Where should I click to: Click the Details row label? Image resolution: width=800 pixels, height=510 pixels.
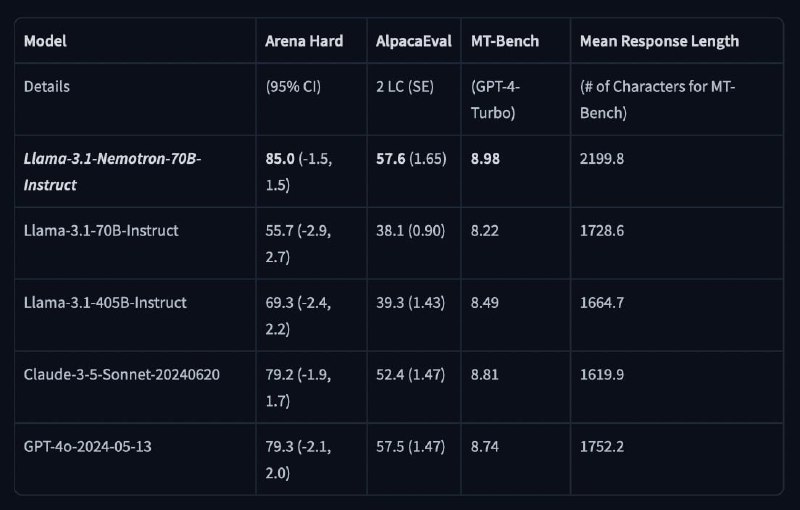pos(46,87)
